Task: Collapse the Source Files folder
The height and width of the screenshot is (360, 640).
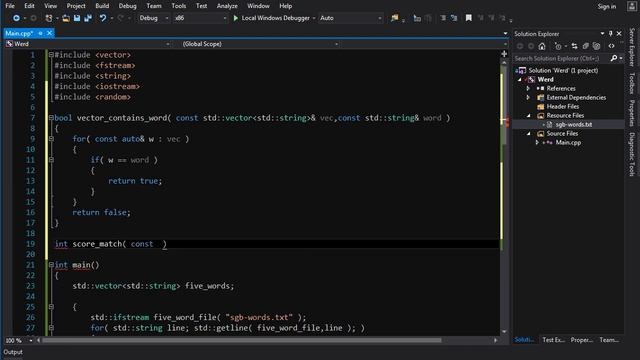Action: coord(529,133)
